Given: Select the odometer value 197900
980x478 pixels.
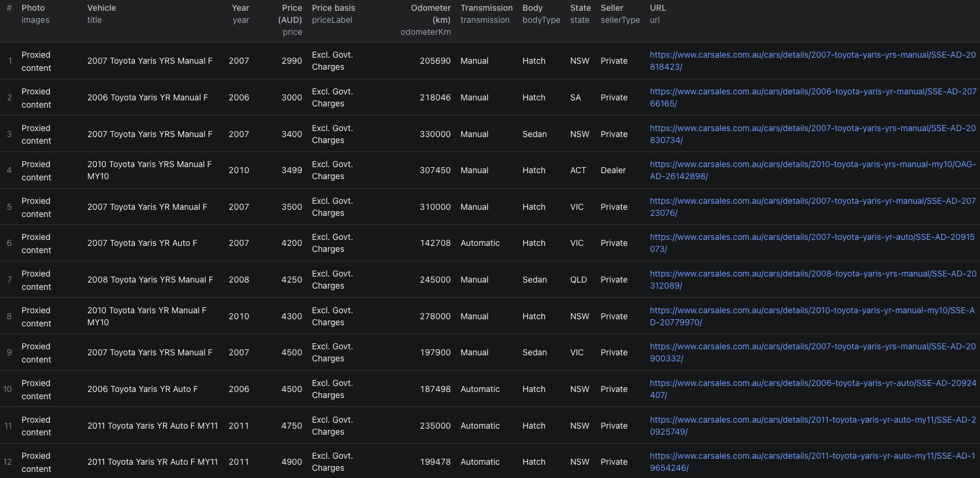Looking at the screenshot, I should pos(435,352).
